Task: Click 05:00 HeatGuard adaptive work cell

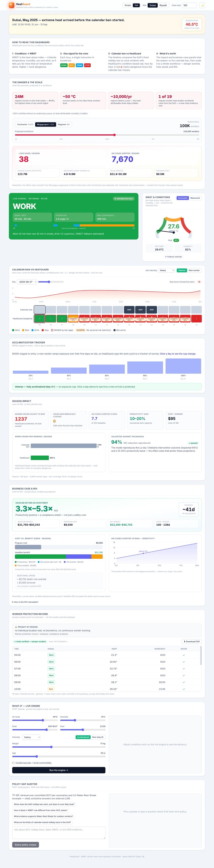Action: pos(39,318)
